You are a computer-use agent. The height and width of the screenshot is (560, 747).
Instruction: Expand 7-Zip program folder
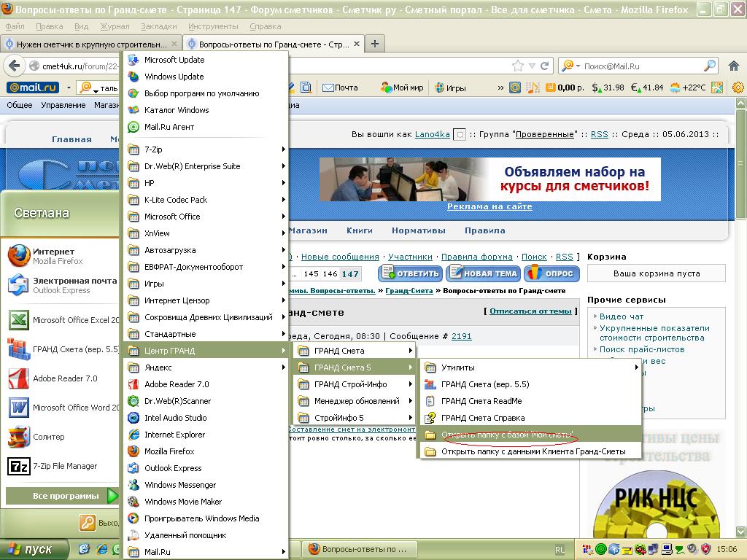point(206,149)
